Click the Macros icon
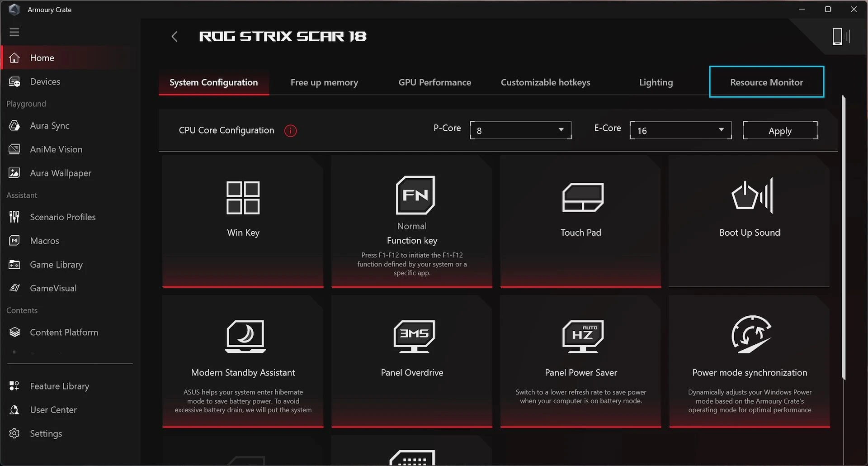Viewport: 868px width, 466px height. (14, 241)
